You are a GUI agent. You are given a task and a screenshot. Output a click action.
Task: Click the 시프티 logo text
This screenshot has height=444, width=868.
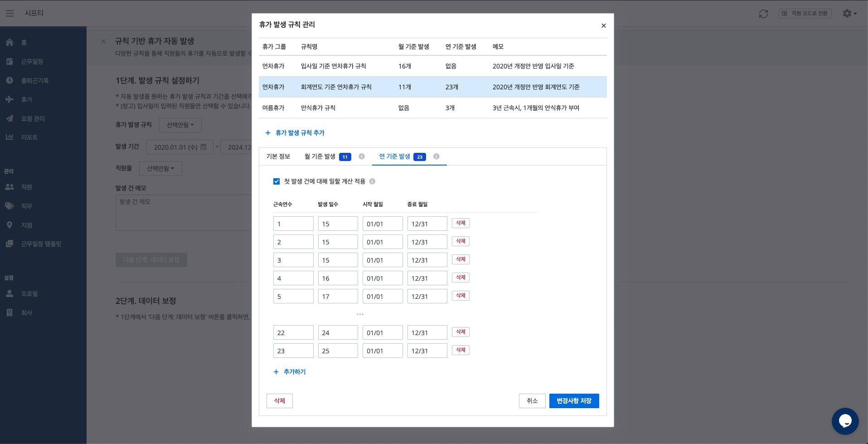point(34,13)
